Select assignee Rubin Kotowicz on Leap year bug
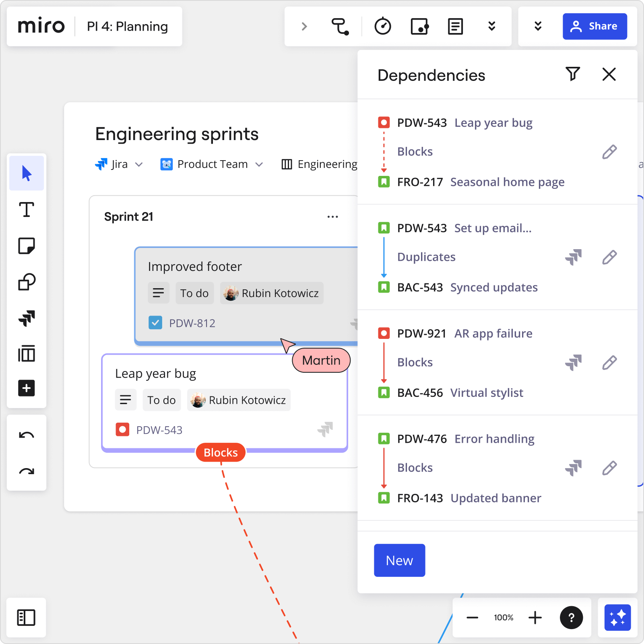The image size is (644, 644). click(239, 400)
